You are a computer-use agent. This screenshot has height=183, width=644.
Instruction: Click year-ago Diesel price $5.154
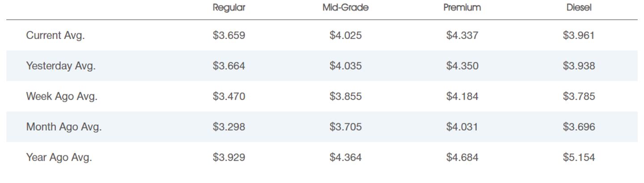click(579, 157)
